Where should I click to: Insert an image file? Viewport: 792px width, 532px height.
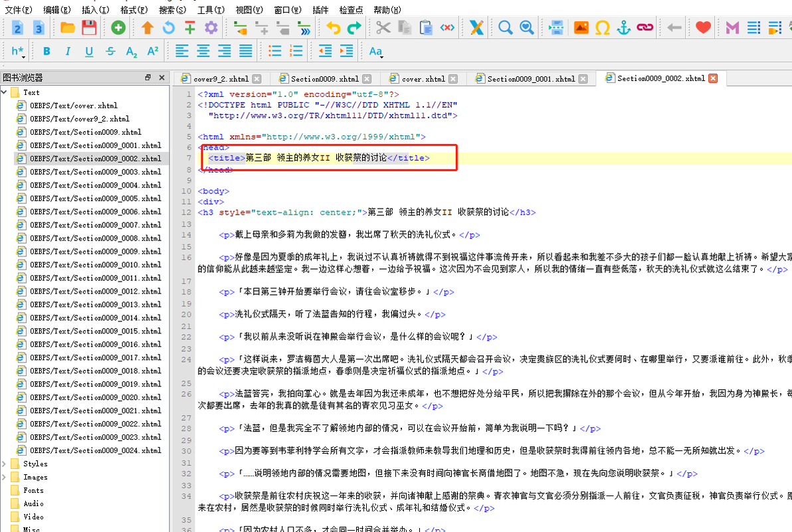point(581,28)
